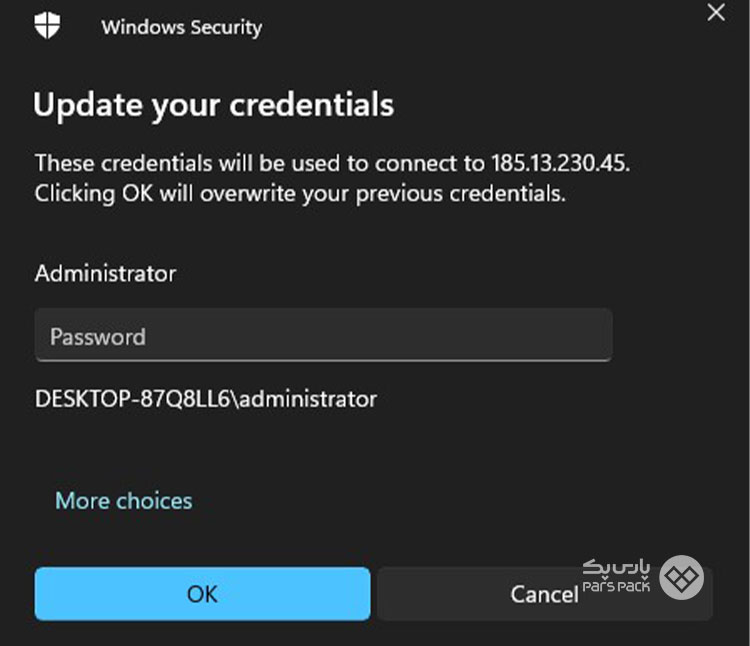The width and height of the screenshot is (750, 646).
Task: Expand More choices
Action: point(124,501)
